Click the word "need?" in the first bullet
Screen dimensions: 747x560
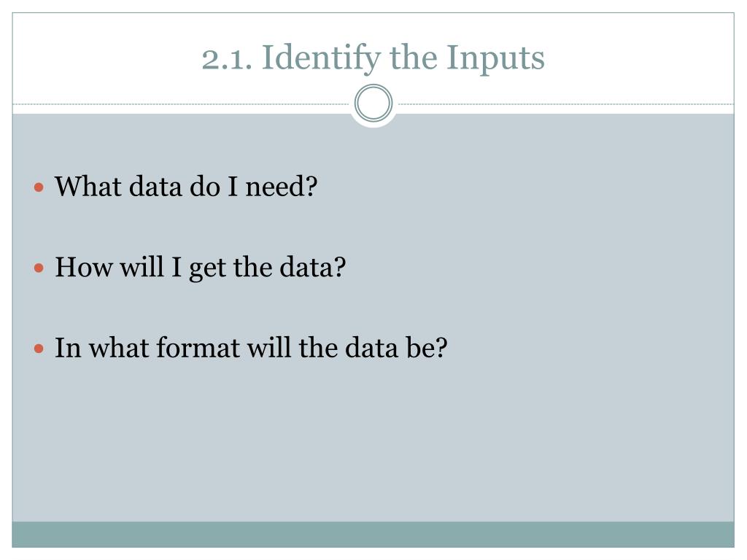point(281,186)
